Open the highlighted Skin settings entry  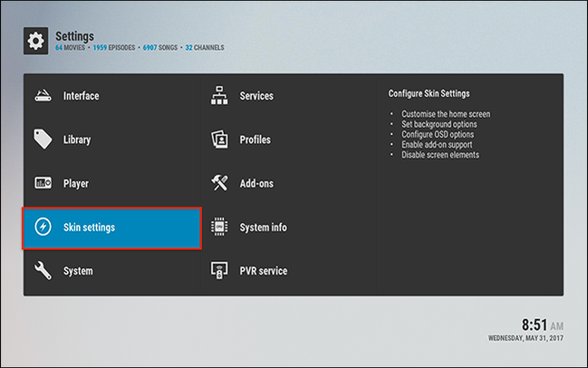pyautogui.click(x=111, y=228)
